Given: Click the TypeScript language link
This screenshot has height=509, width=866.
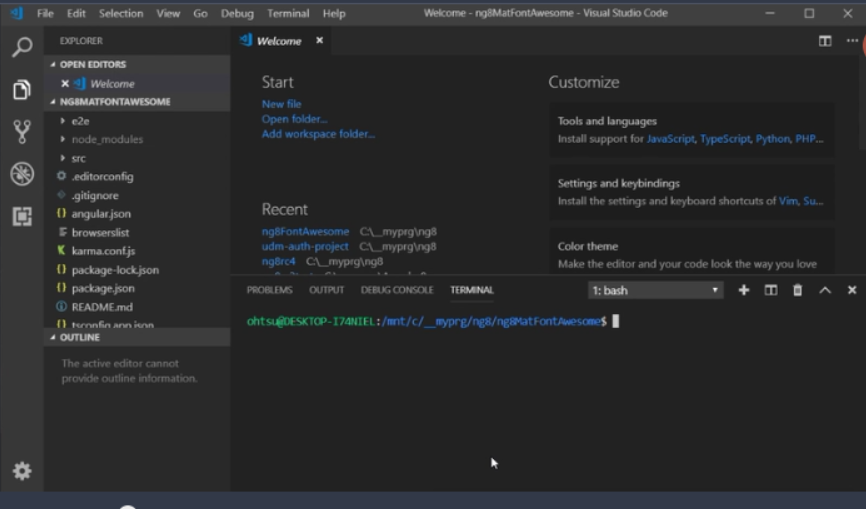Looking at the screenshot, I should [725, 139].
